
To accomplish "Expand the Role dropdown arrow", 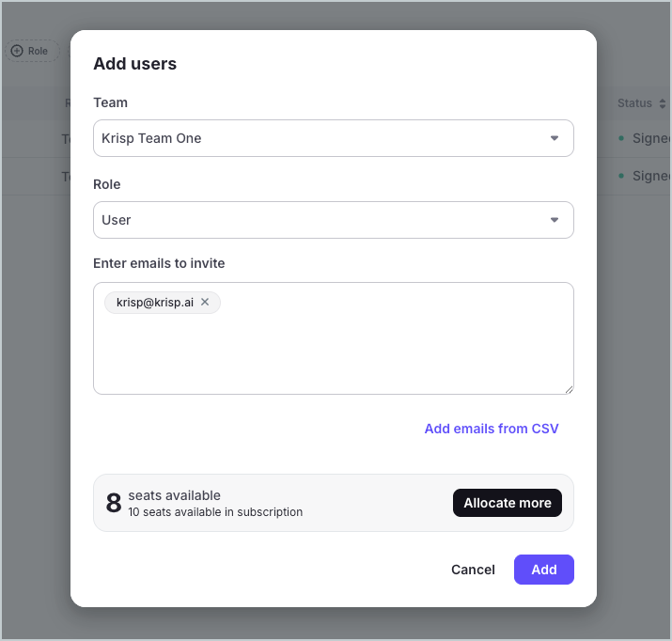I will [555, 220].
